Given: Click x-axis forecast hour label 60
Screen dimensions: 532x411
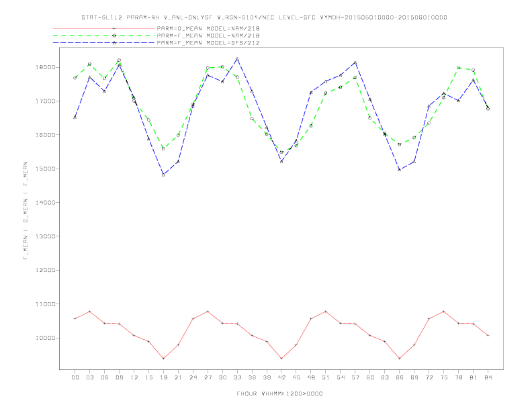Looking at the screenshot, I should (x=370, y=377).
